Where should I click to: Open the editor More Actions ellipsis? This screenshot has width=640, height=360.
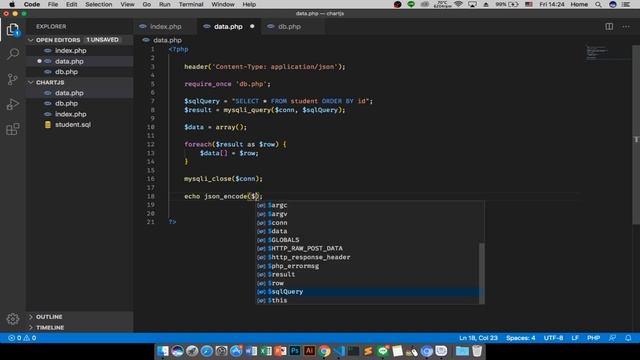pos(626,27)
